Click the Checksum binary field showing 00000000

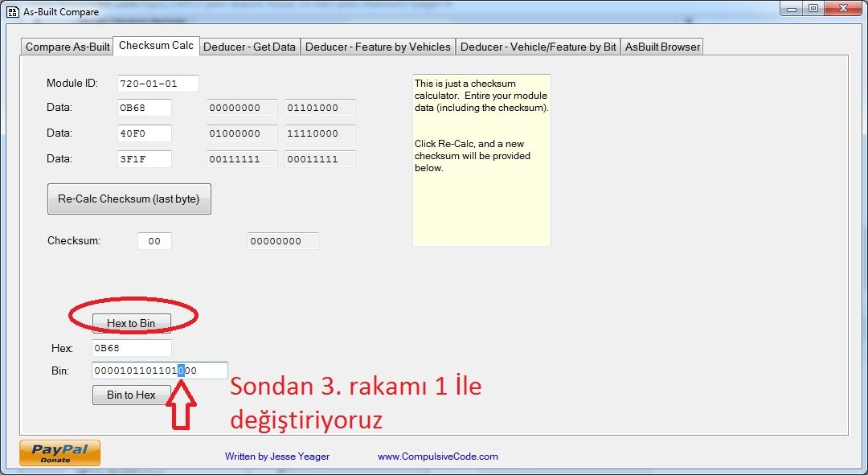point(283,241)
